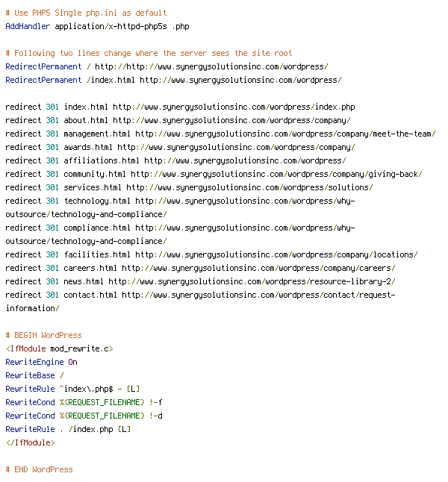
Task: Click the facilities.html locations URL
Action: tap(276, 255)
